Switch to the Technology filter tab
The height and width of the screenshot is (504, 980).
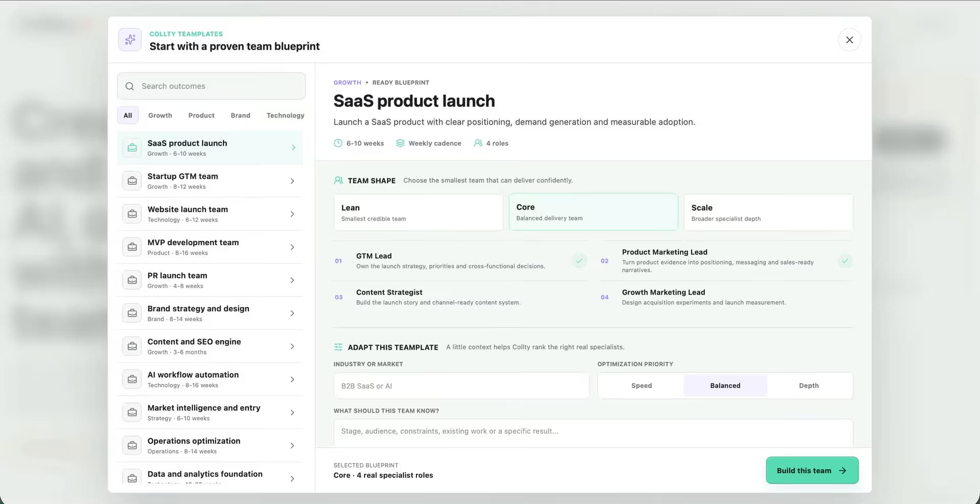(x=285, y=115)
